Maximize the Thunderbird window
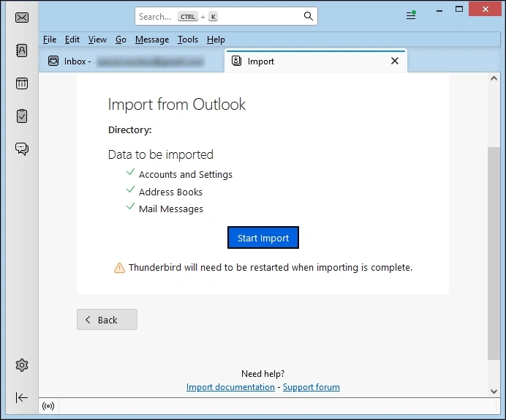Image resolution: width=506 pixels, height=420 pixels. tap(459, 9)
